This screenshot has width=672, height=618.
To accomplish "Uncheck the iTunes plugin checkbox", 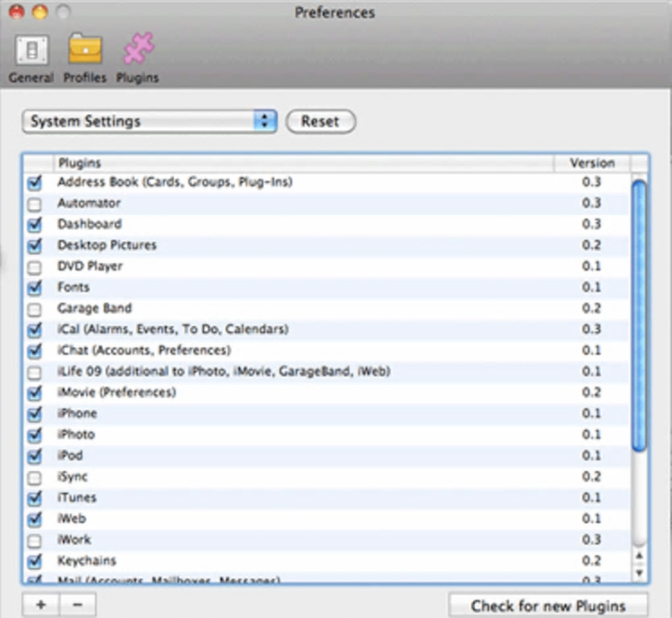I will click(35, 498).
